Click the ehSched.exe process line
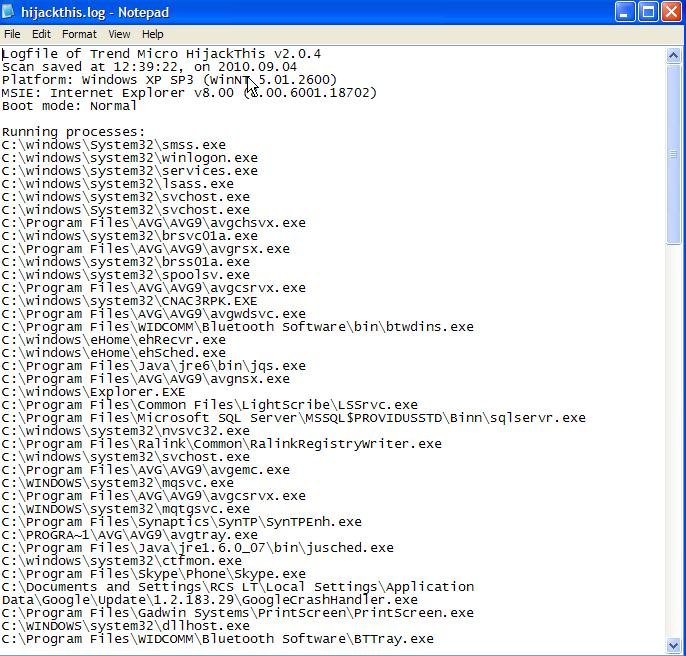 (114, 353)
